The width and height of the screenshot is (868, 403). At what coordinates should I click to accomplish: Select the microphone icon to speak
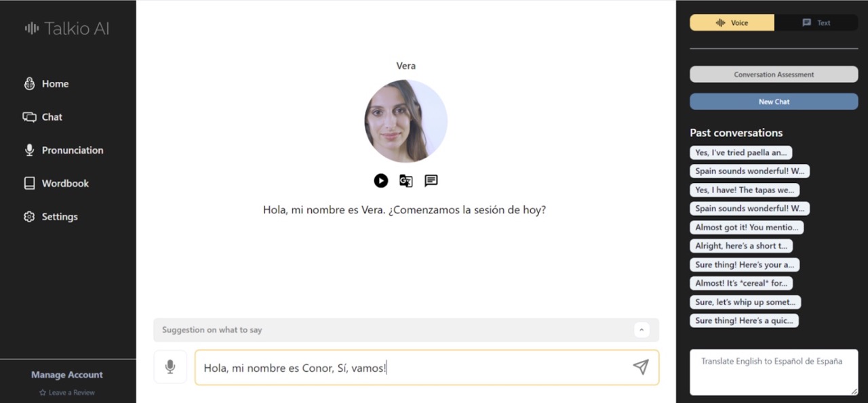pyautogui.click(x=170, y=367)
